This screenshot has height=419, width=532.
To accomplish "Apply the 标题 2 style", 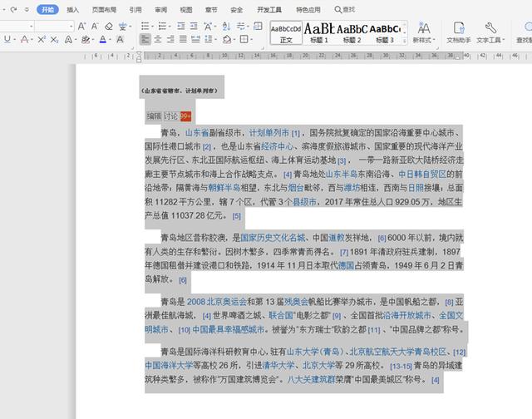I will click(352, 33).
